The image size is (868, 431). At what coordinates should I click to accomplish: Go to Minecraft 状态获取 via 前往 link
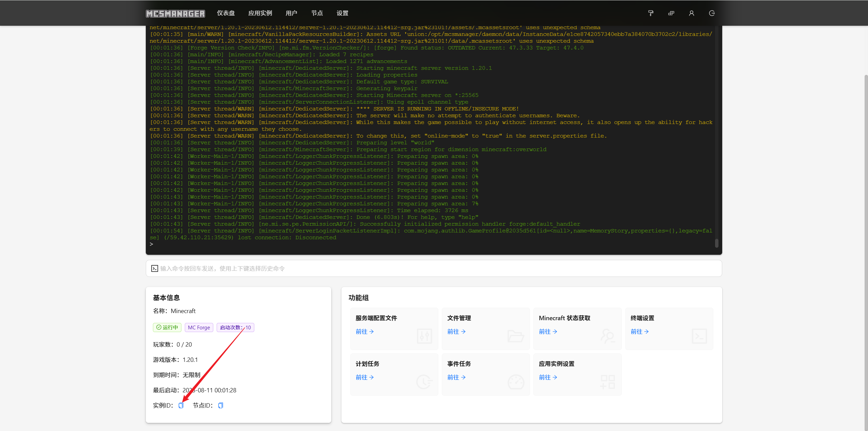click(x=548, y=331)
